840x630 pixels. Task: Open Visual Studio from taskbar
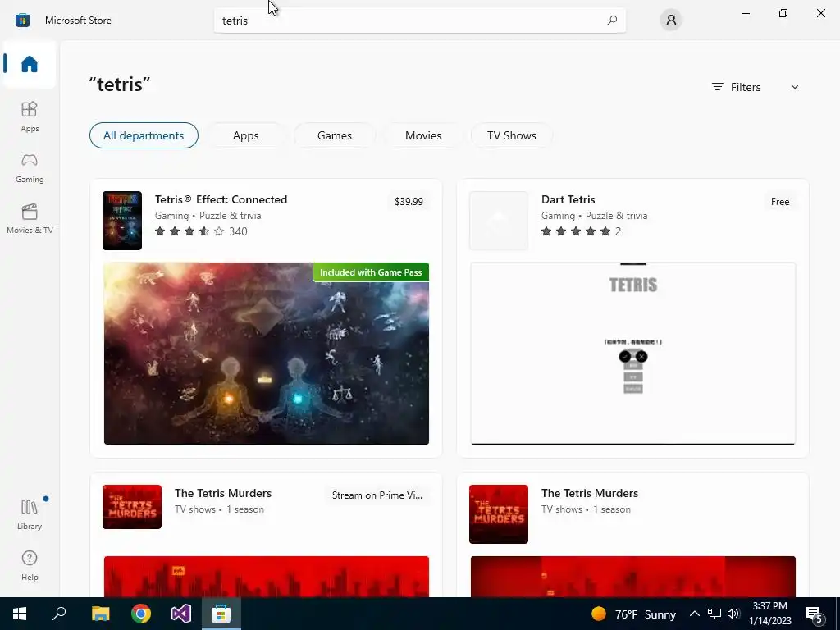[181, 614]
